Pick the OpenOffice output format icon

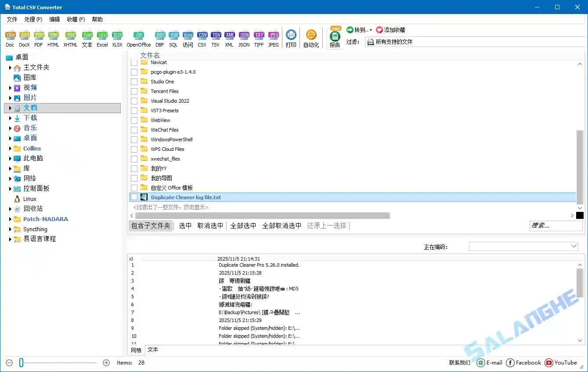pos(138,35)
